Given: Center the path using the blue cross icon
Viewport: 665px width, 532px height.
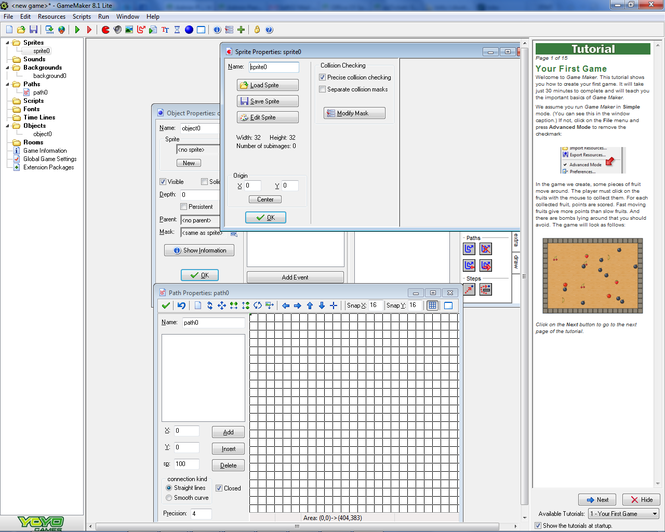Looking at the screenshot, I should coord(334,305).
